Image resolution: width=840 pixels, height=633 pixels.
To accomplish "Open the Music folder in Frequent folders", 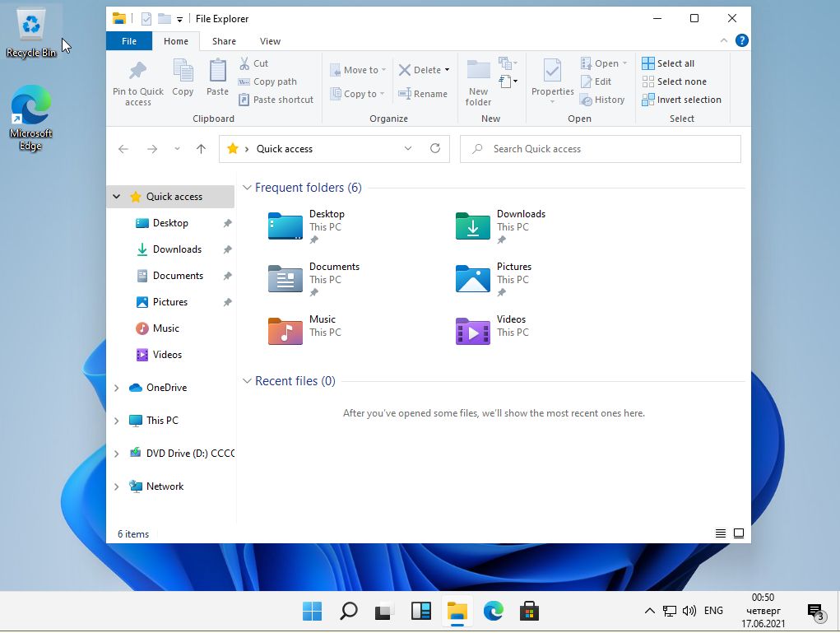I will click(286, 331).
